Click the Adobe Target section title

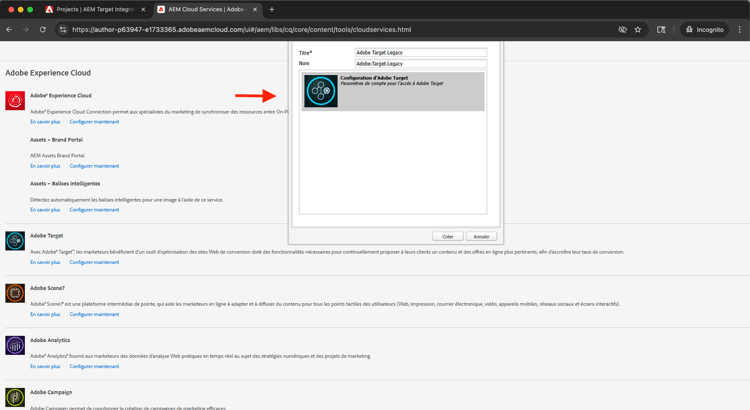coord(46,236)
